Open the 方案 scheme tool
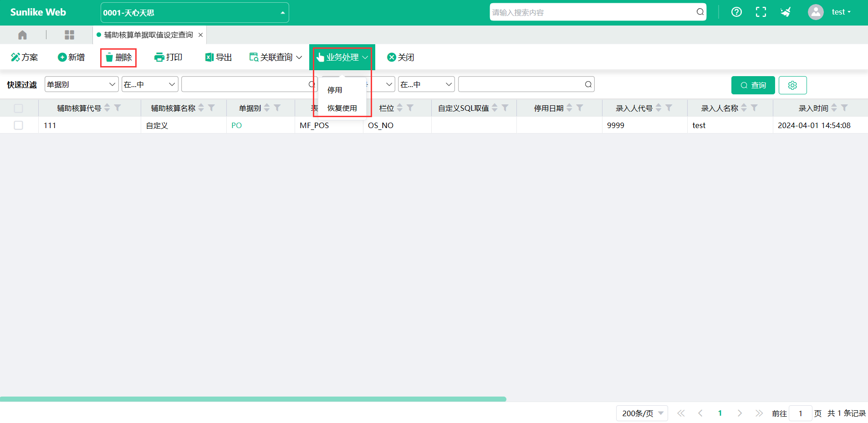This screenshot has width=868, height=423. [25, 57]
